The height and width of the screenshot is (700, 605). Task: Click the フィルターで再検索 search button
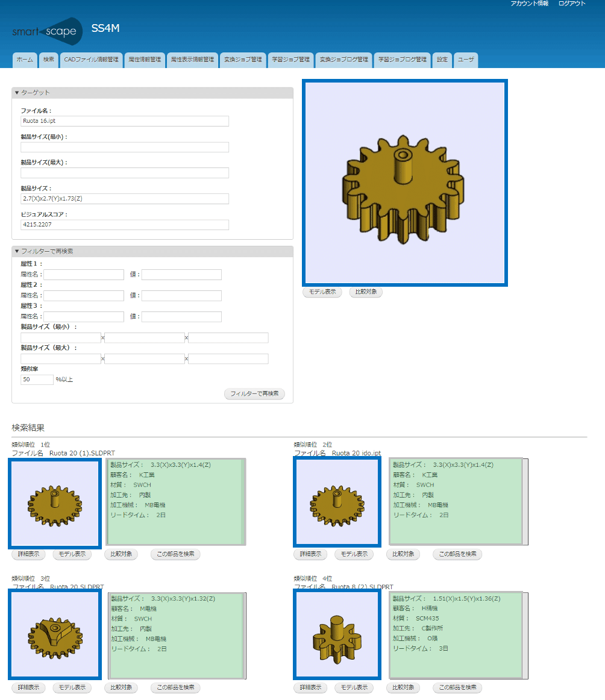pyautogui.click(x=254, y=394)
